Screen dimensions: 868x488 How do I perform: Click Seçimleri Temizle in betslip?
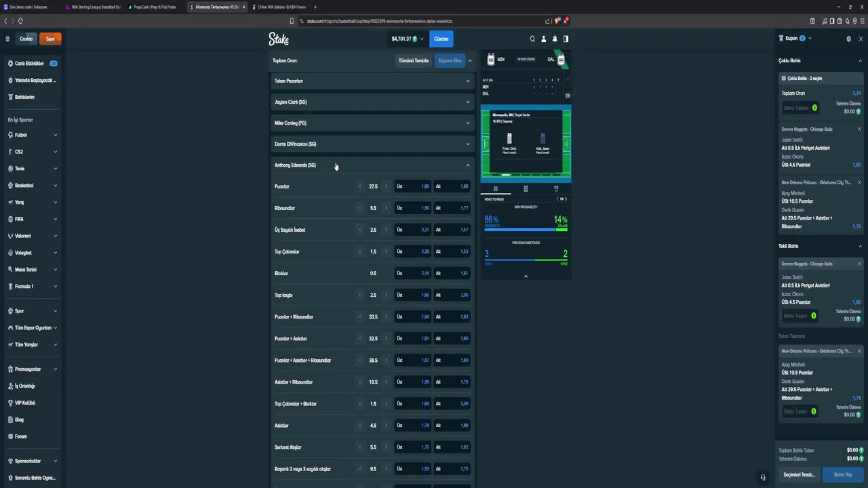tap(799, 474)
